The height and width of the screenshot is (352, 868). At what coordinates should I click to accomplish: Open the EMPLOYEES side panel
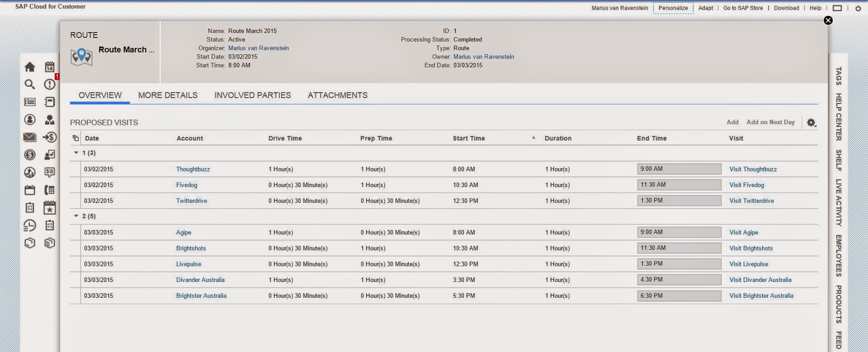(x=839, y=255)
